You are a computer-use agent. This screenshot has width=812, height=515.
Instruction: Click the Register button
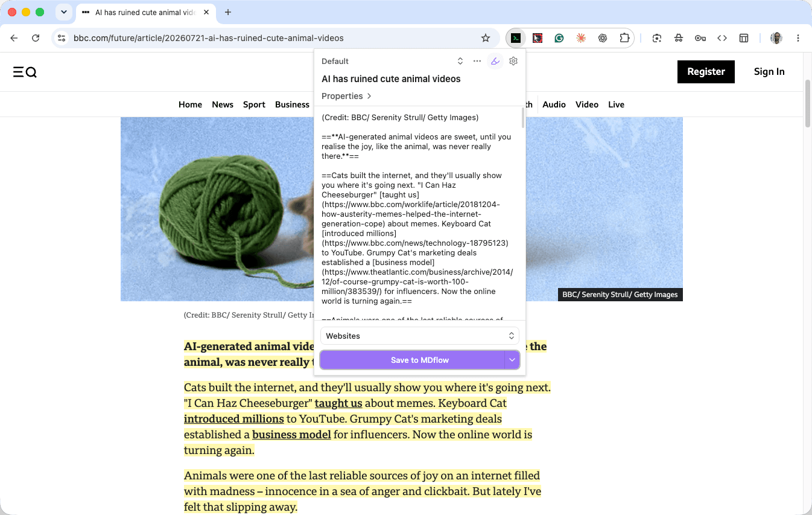[706, 72]
